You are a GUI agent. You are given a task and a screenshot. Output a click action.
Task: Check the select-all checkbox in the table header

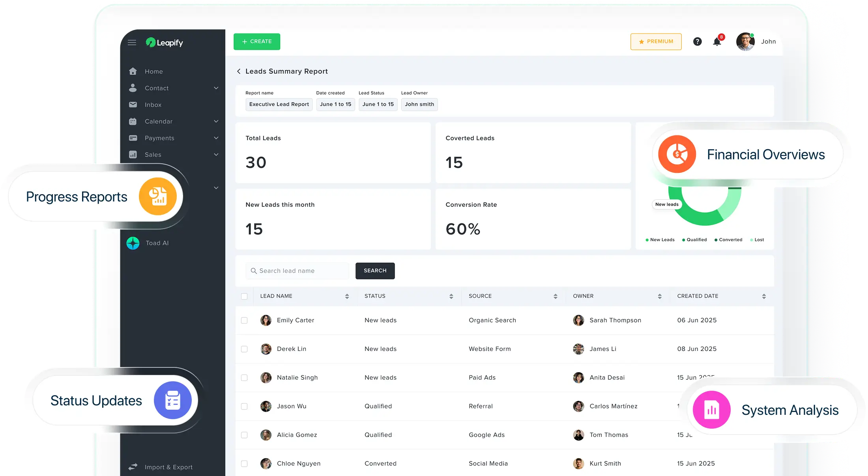(x=244, y=296)
